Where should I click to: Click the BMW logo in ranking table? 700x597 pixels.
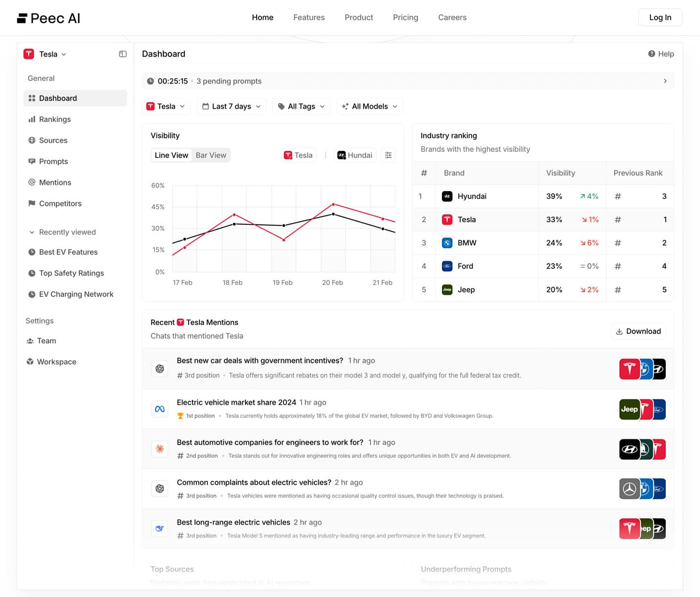coord(447,243)
